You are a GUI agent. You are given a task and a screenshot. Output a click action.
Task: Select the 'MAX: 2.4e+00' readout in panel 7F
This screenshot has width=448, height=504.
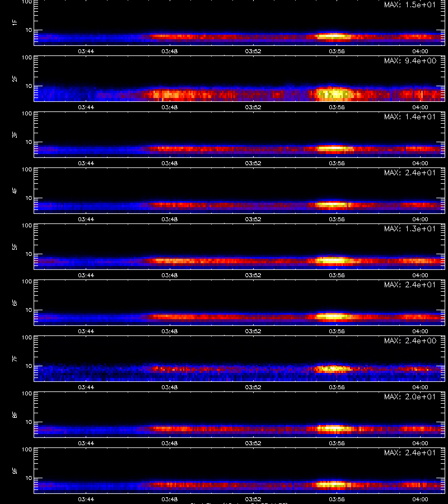pos(410,340)
